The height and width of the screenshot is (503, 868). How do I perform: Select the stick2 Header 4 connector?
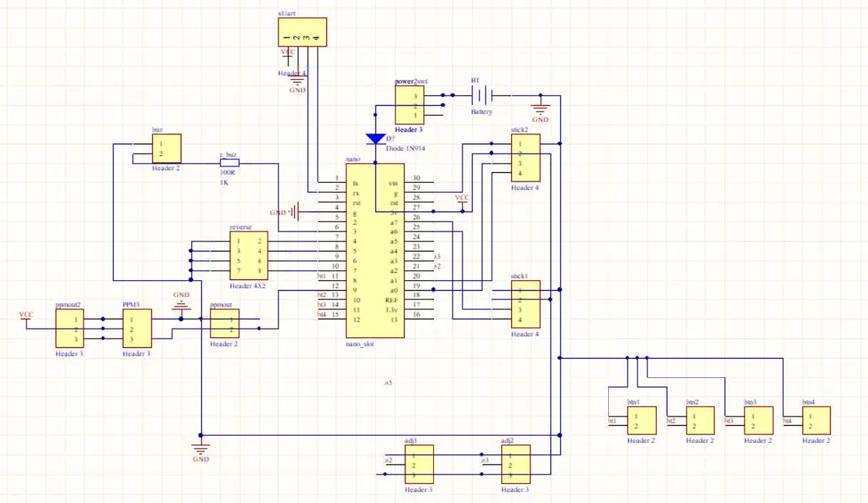pyautogui.click(x=525, y=159)
